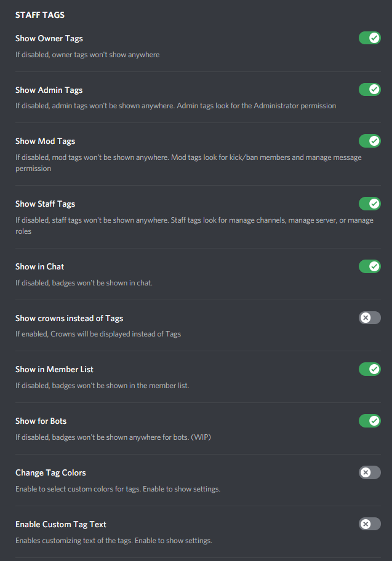Click the "Show Staff Tags" label text
Viewport: 392px width, 561px height.
(x=45, y=204)
